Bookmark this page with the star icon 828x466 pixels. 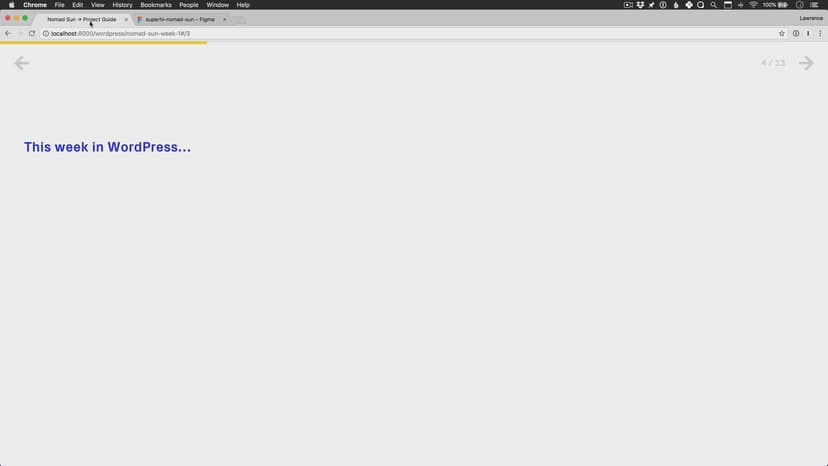782,33
